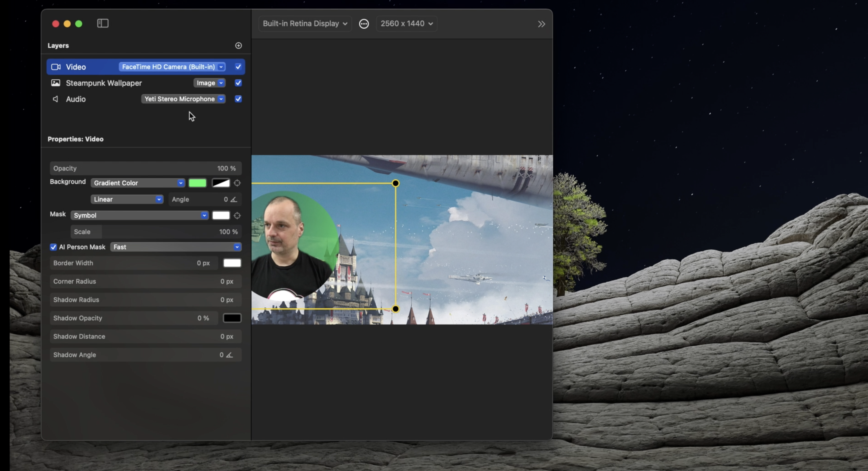Image resolution: width=868 pixels, height=471 pixels.
Task: Minimize the window with yellow button
Action: (x=67, y=23)
